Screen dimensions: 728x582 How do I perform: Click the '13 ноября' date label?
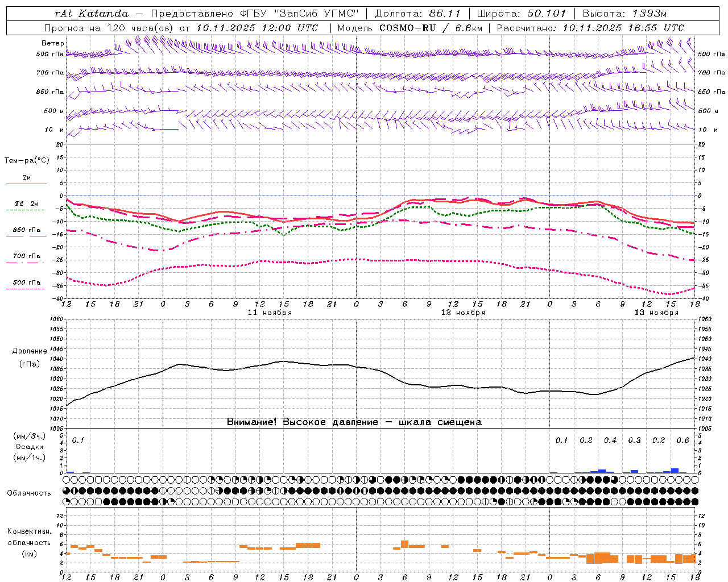(x=657, y=313)
